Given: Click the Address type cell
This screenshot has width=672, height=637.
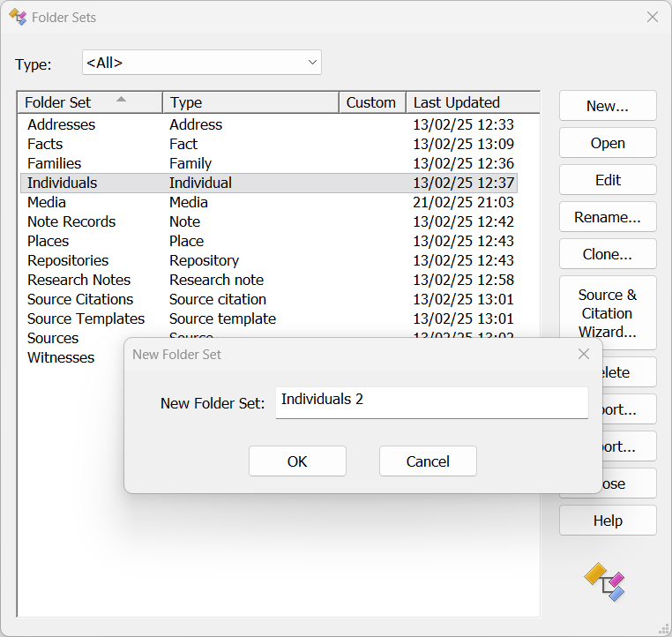Looking at the screenshot, I should click(x=196, y=124).
